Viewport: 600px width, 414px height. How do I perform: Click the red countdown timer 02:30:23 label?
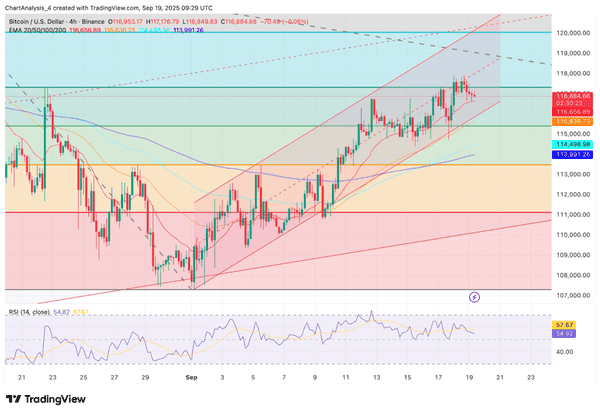pyautogui.click(x=574, y=103)
